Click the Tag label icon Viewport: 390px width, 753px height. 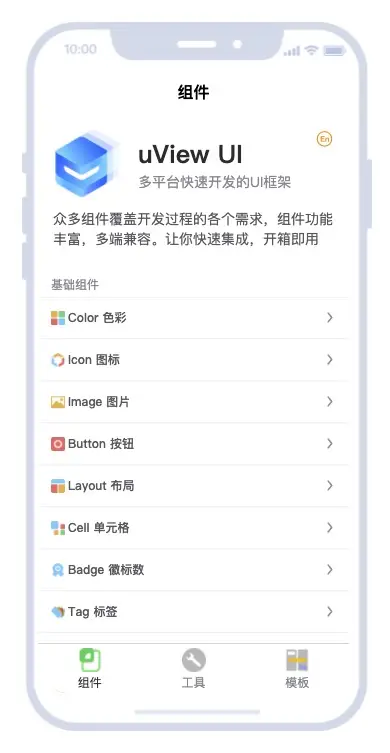click(x=58, y=612)
